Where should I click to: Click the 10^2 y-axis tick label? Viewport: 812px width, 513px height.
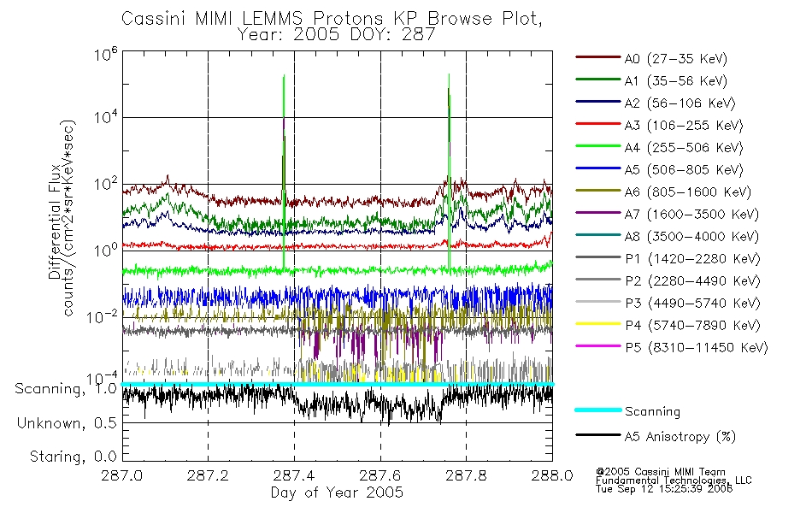(x=106, y=184)
